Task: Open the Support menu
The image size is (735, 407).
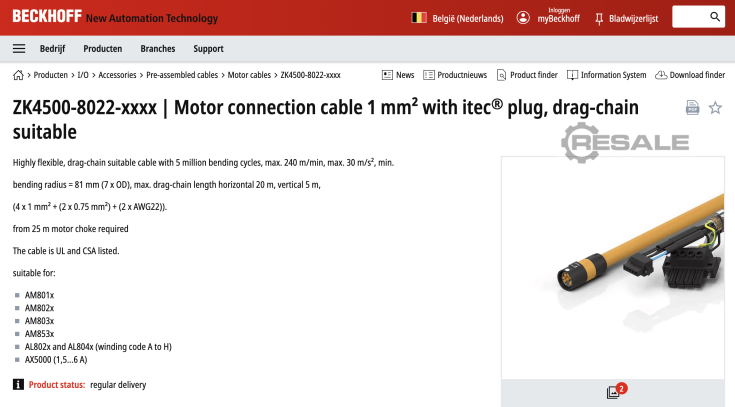Action: pos(209,49)
